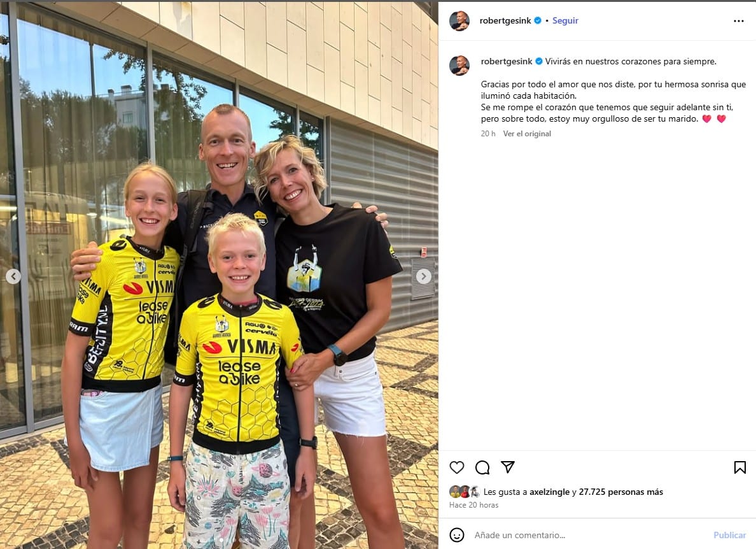This screenshot has height=549, width=756.
Task: Go to previous photo arrow
Action: [x=13, y=276]
